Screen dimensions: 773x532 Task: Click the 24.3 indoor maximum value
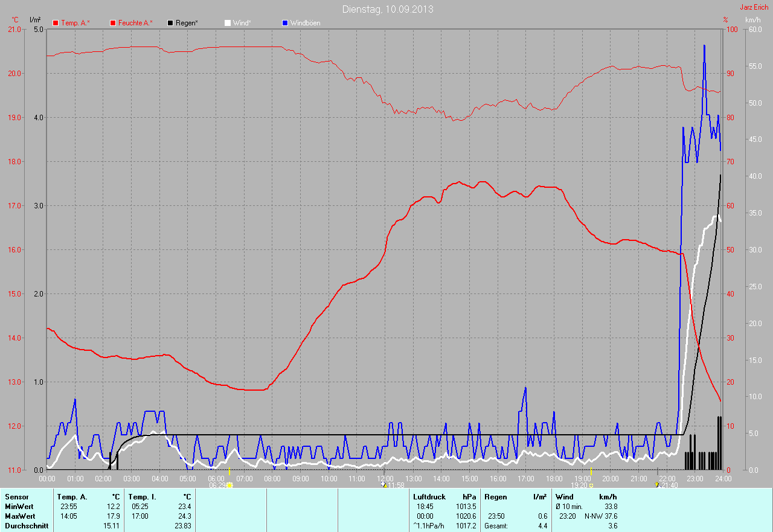pos(184,516)
